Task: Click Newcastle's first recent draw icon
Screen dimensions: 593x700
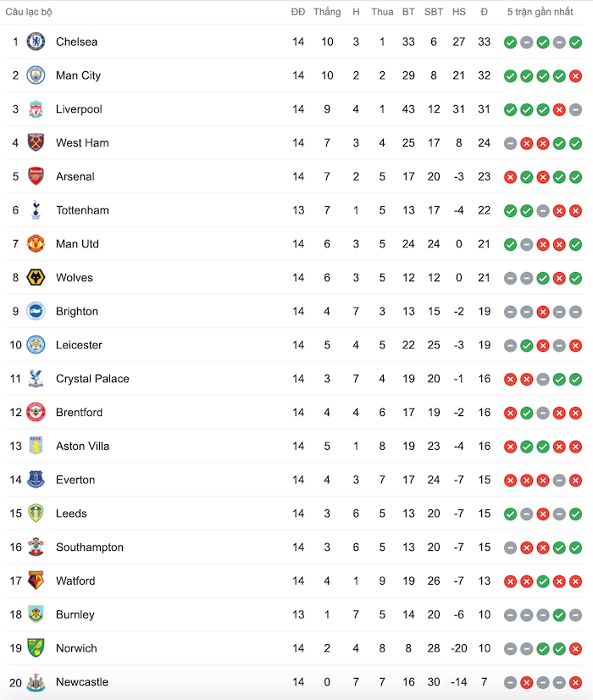Action: [x=510, y=682]
